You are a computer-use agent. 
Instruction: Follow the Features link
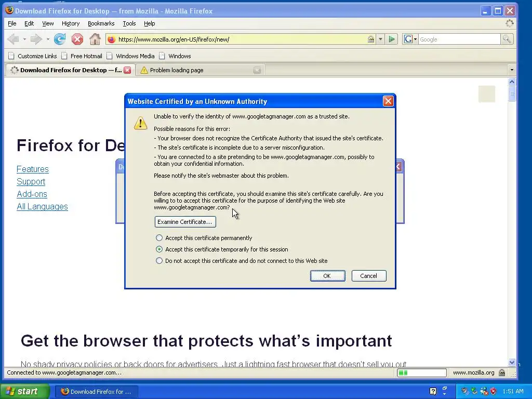[33, 169]
